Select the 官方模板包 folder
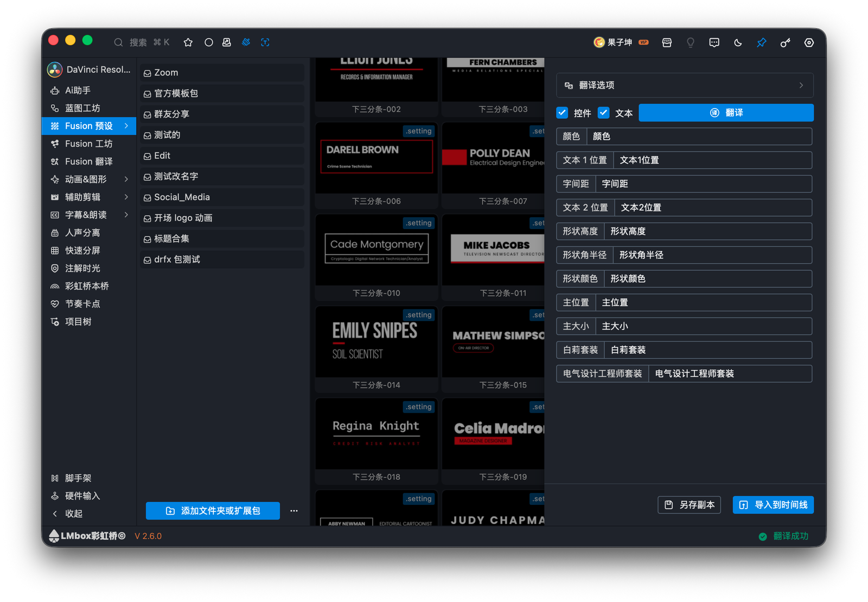This screenshot has width=868, height=602. (x=222, y=93)
